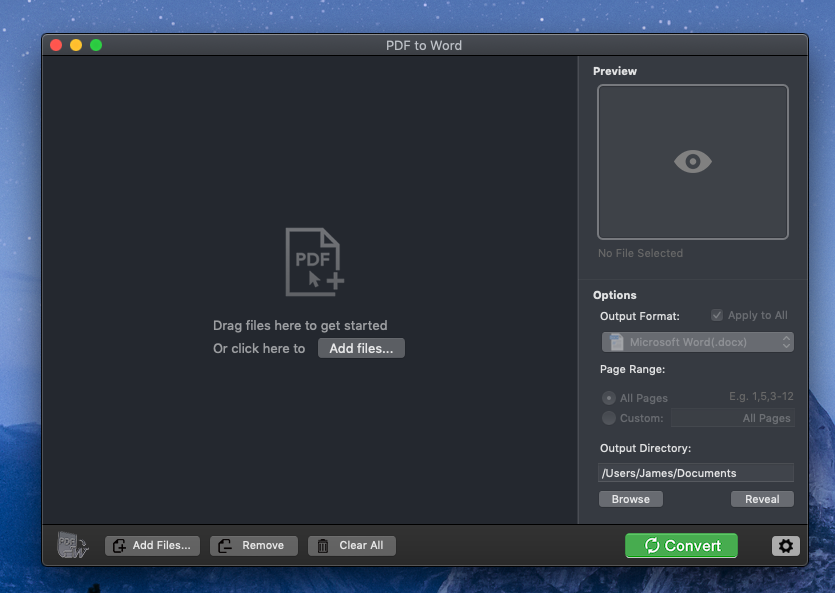Click Reveal to show output folder
The image size is (835, 593).
pos(762,499)
